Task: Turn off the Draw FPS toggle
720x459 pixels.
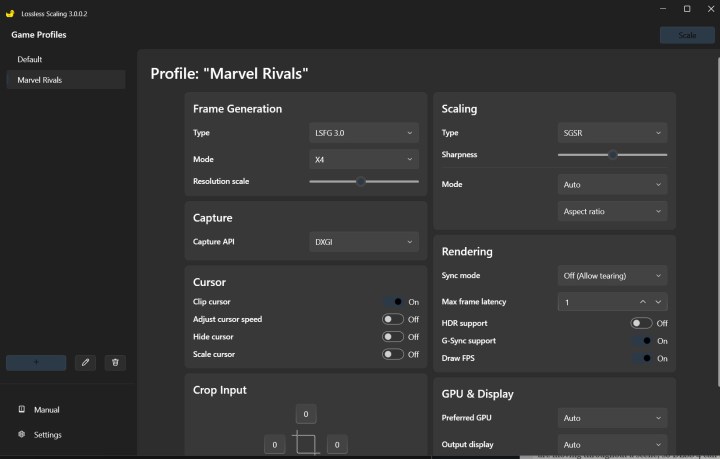Action: (641, 358)
